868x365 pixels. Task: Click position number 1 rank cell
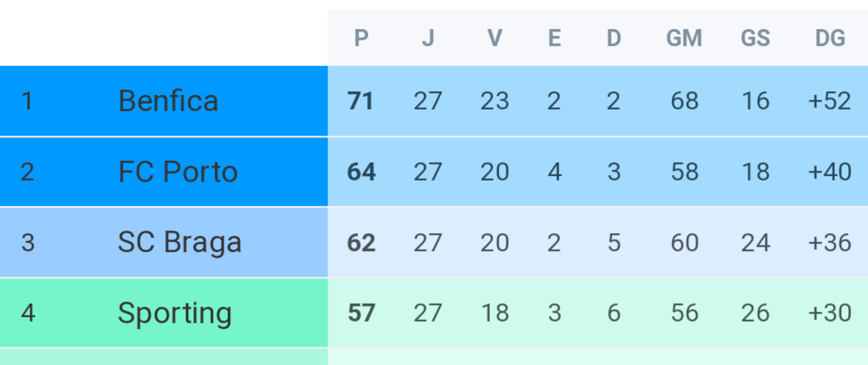[27, 100]
